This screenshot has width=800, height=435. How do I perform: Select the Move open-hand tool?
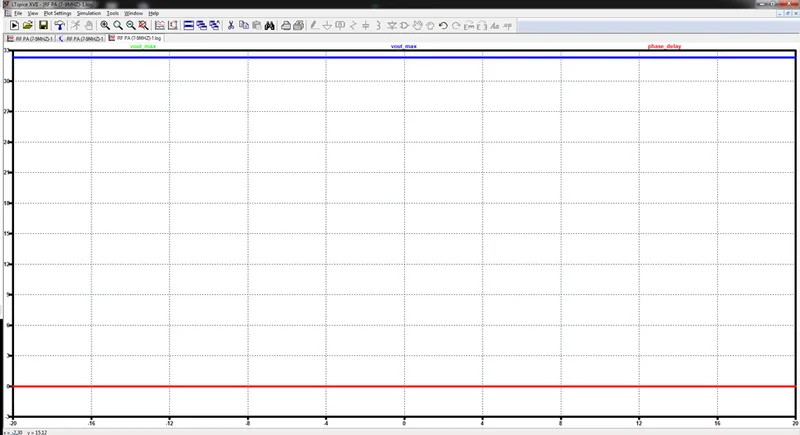418,25
